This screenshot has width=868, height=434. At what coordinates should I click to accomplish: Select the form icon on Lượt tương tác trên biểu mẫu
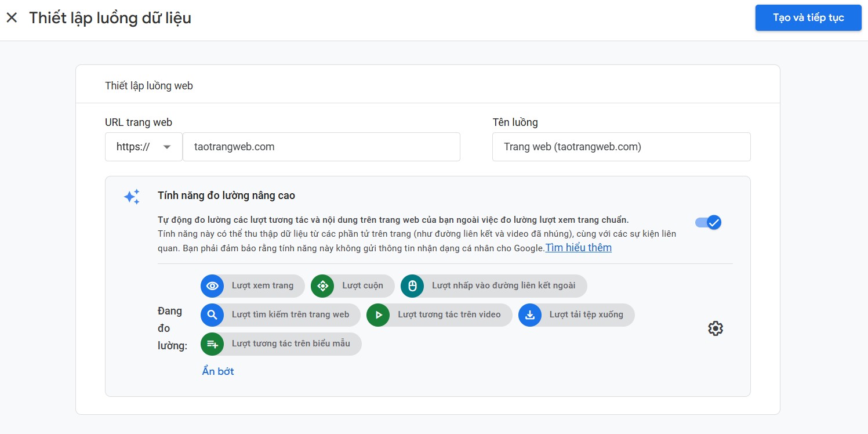[x=212, y=343]
